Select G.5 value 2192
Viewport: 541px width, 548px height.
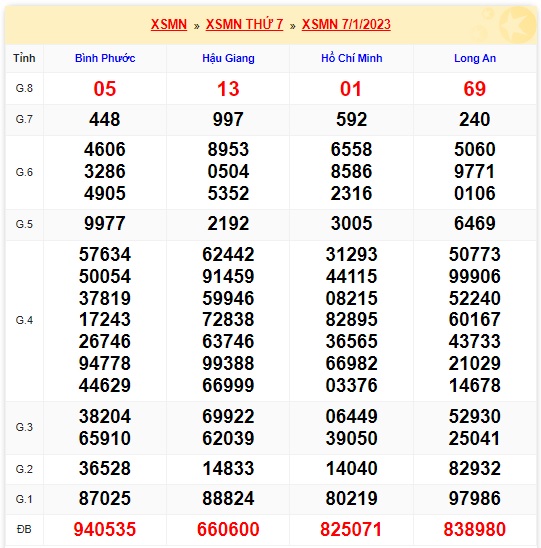[x=228, y=224]
